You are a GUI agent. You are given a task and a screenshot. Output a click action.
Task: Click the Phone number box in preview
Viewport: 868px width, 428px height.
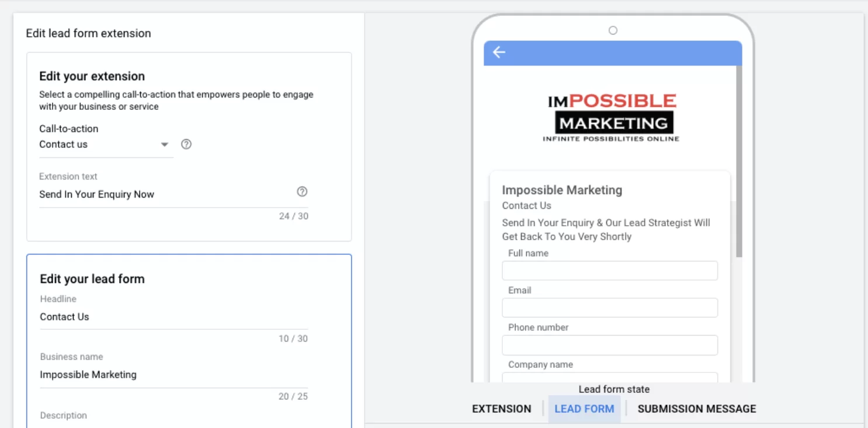(610, 345)
